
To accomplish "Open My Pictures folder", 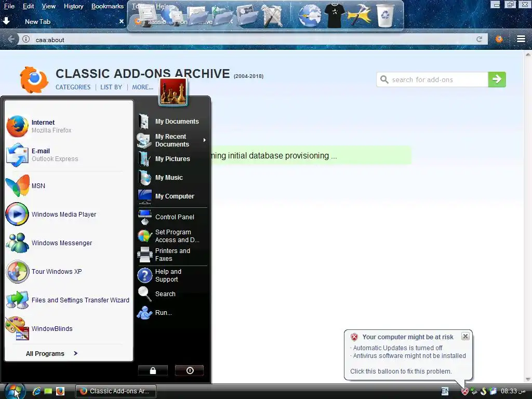I will pyautogui.click(x=172, y=159).
